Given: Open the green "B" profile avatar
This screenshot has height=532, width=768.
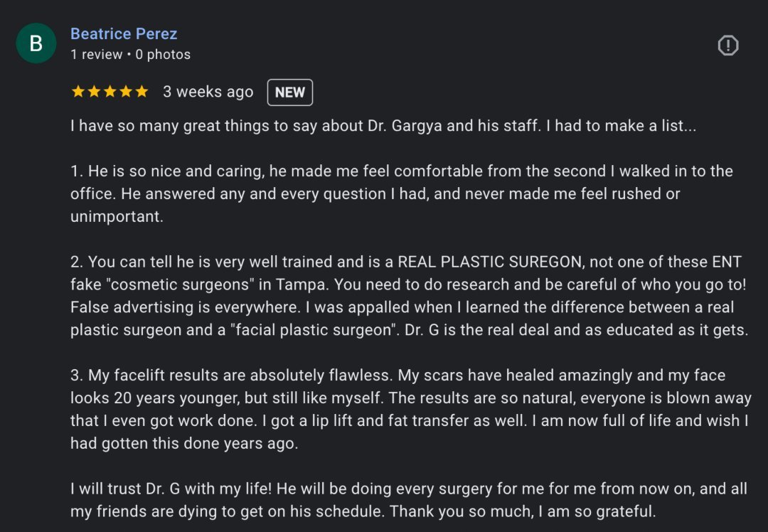Looking at the screenshot, I should point(36,43).
